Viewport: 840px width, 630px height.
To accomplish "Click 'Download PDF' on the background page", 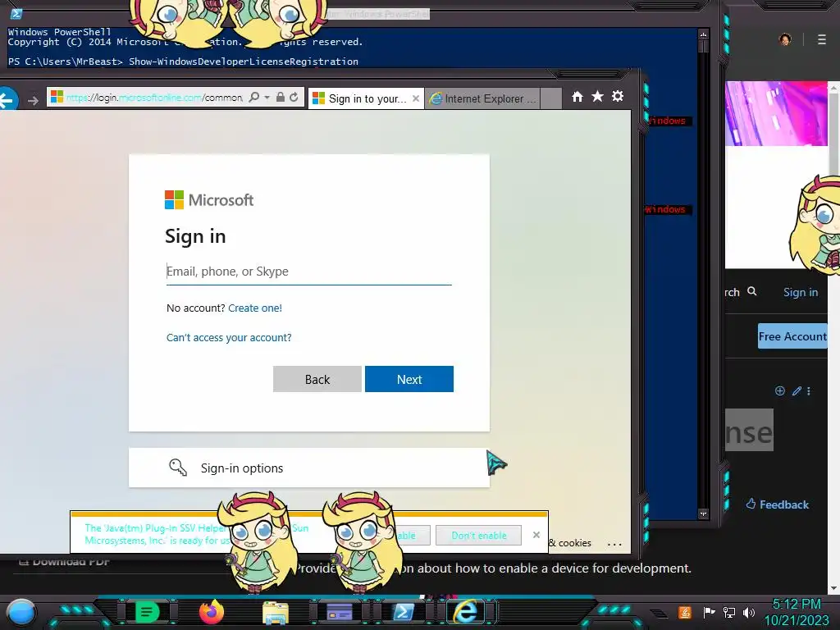I will click(64, 561).
